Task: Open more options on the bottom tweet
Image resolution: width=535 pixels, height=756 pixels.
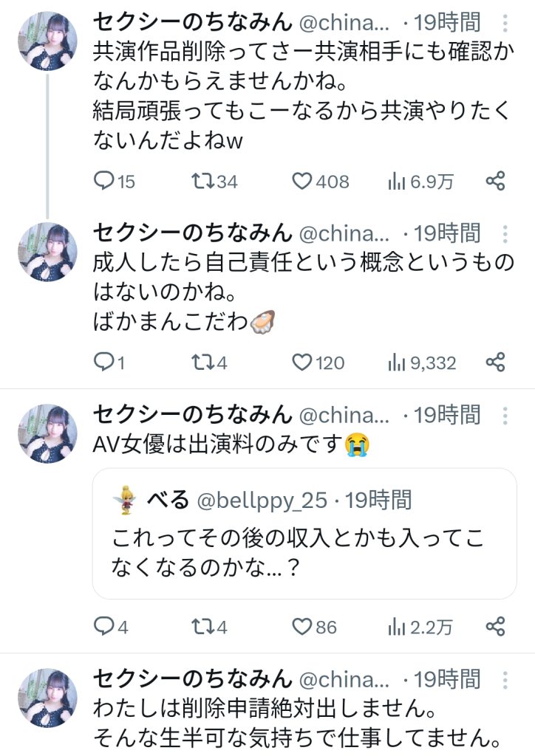Action: [x=505, y=679]
